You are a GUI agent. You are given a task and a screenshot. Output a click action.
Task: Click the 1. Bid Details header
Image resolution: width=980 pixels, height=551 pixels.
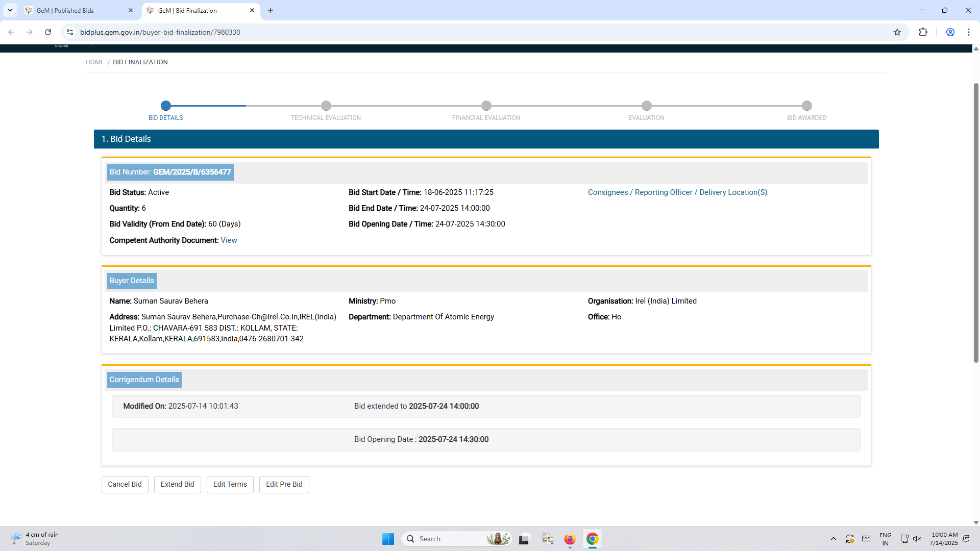(x=486, y=139)
